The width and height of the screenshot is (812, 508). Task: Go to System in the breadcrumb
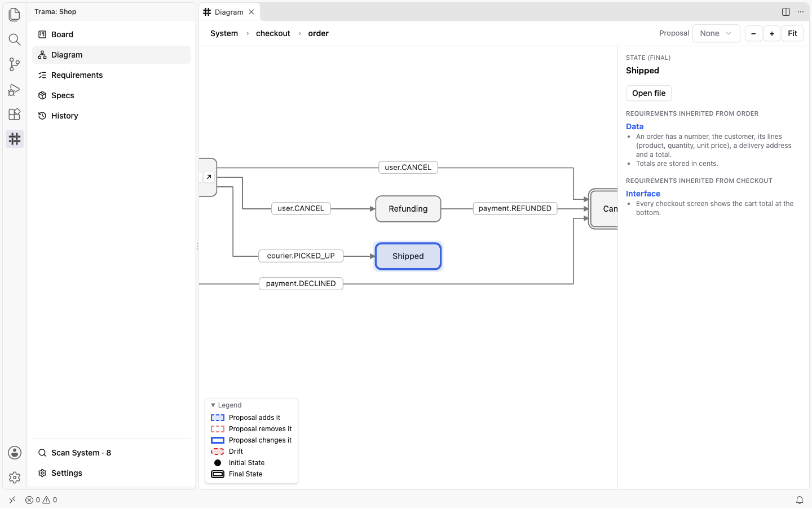click(224, 33)
